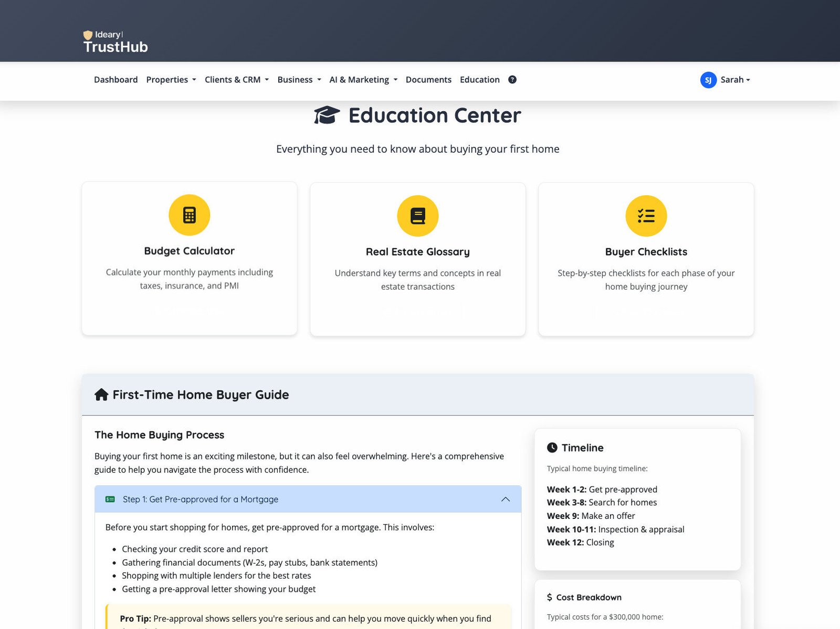
Task: Click the SJ user avatar
Action: (708, 80)
